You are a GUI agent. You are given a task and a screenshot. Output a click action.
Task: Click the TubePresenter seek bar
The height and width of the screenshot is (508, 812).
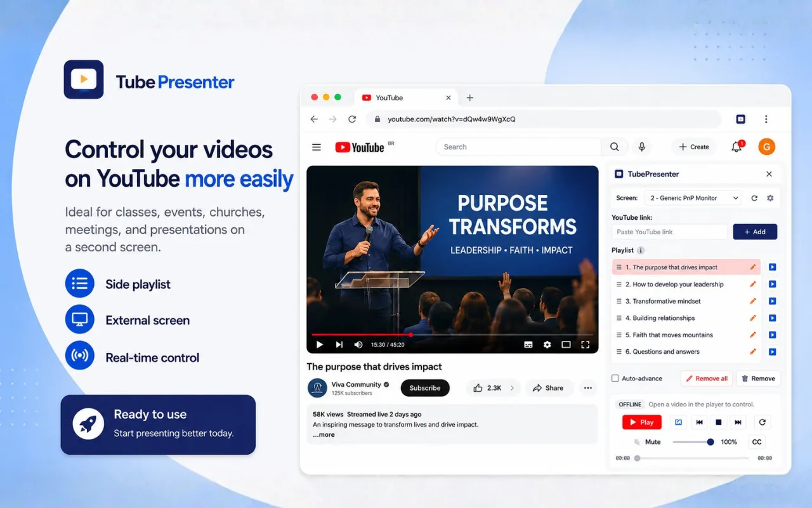(692, 458)
